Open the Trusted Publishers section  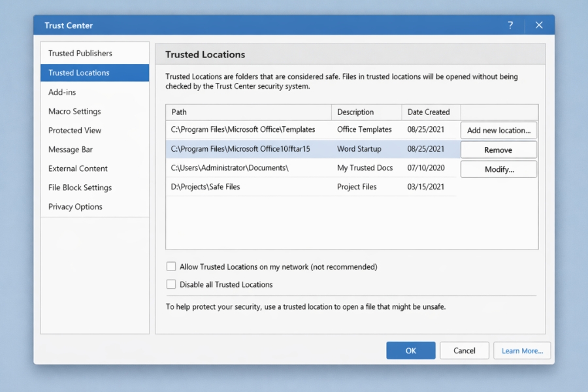[80, 54]
